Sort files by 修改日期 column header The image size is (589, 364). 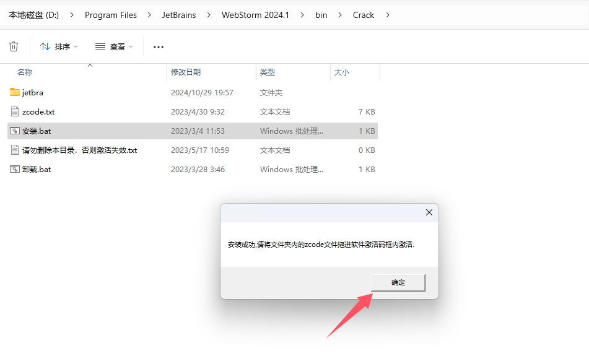(x=186, y=72)
